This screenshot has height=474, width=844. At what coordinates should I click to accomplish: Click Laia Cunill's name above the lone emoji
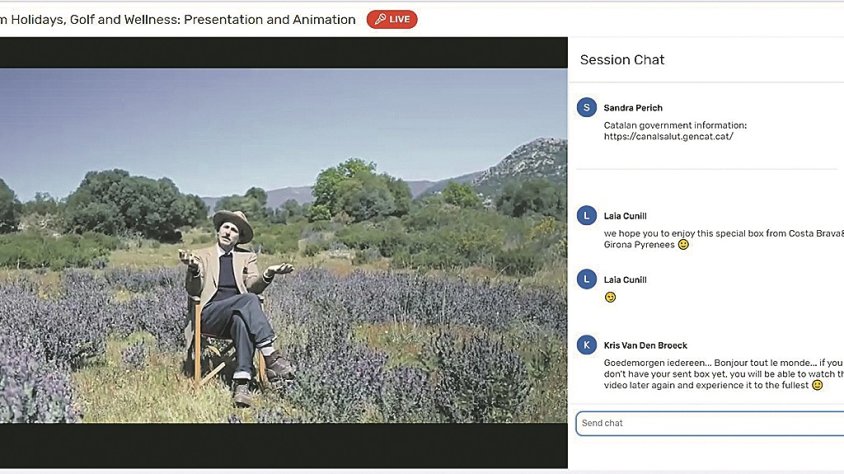click(625, 280)
